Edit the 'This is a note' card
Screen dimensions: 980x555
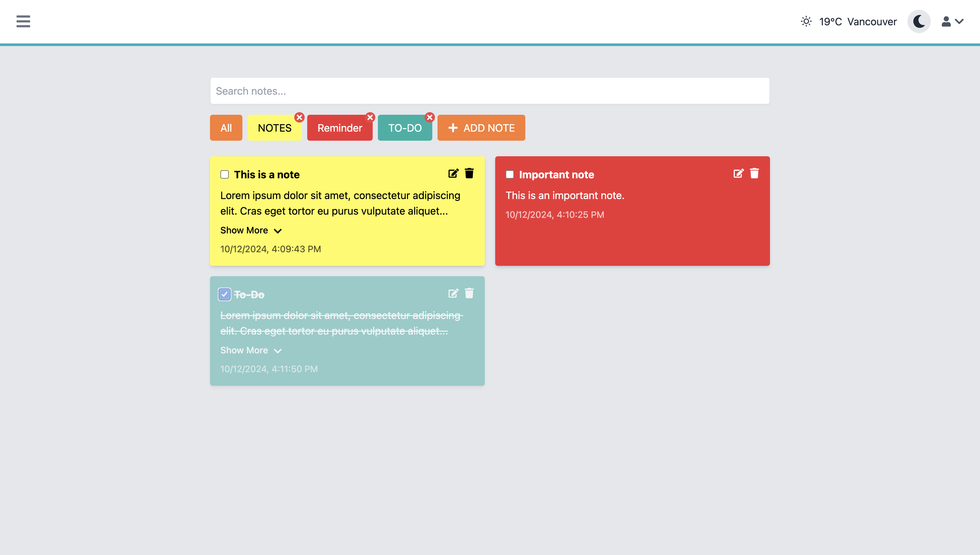point(453,173)
